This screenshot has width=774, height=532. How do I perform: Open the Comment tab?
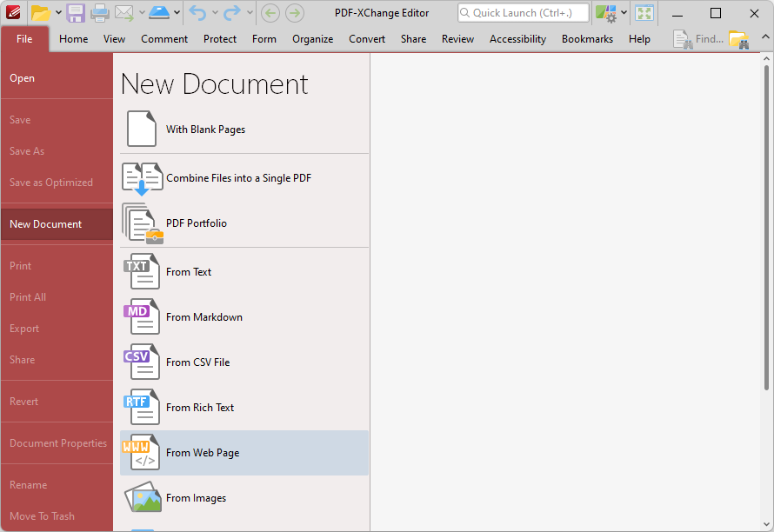(164, 39)
